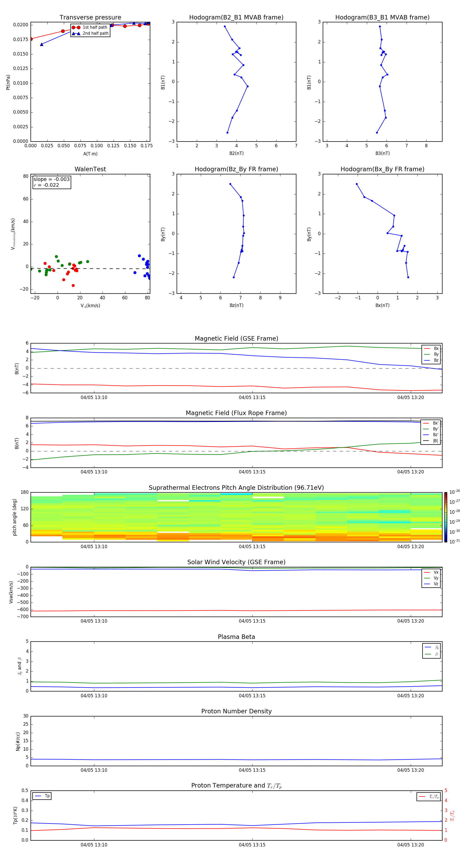Select the 'Plasma Beta' plot title

236,637
